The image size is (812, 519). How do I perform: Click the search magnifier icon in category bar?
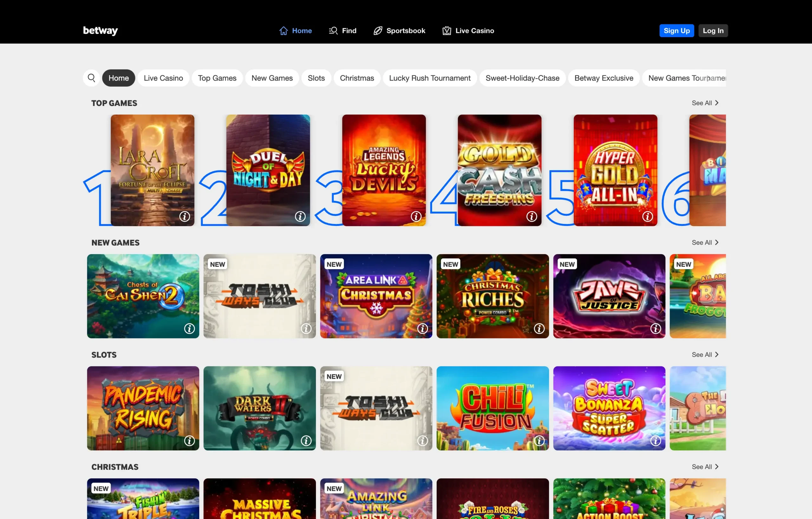point(91,78)
